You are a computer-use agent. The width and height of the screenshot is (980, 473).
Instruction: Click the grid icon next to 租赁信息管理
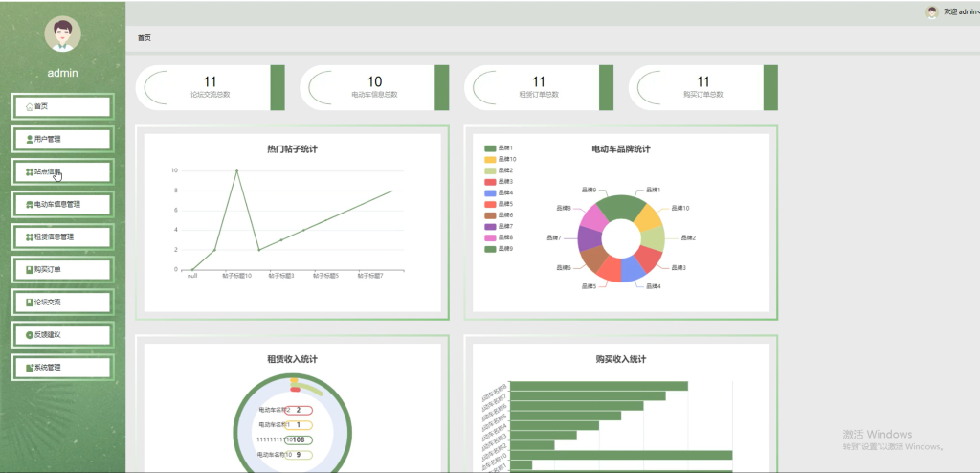pyautogui.click(x=30, y=237)
